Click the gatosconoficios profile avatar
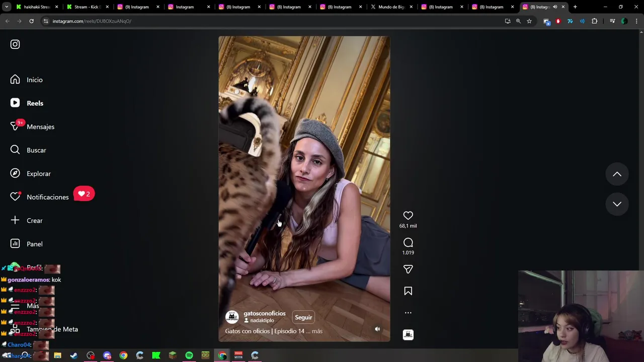The image size is (644, 362). click(x=232, y=317)
